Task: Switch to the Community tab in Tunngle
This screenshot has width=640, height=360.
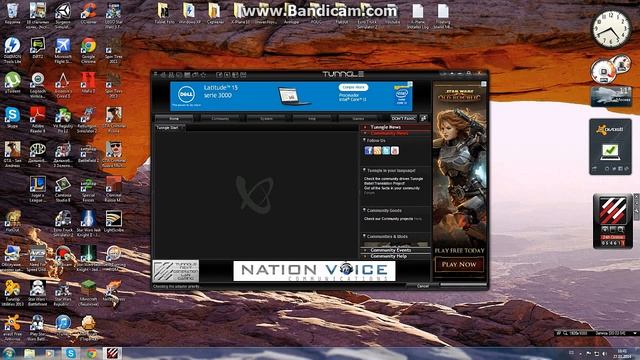Action: [x=220, y=118]
